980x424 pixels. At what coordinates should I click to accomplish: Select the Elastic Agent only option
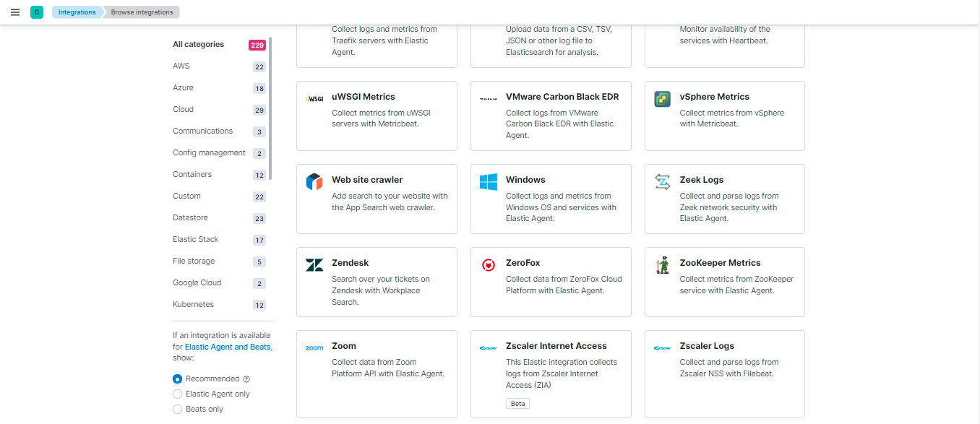click(x=178, y=394)
